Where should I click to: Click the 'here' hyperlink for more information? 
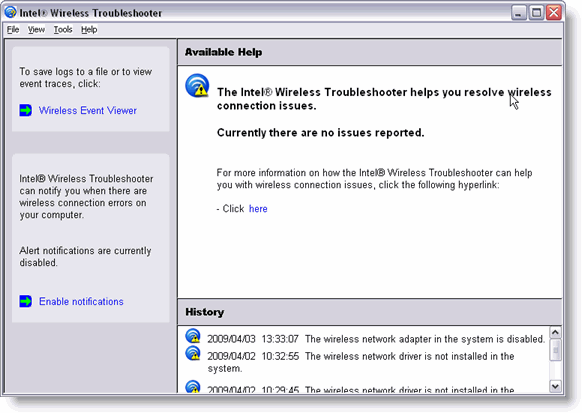[258, 209]
